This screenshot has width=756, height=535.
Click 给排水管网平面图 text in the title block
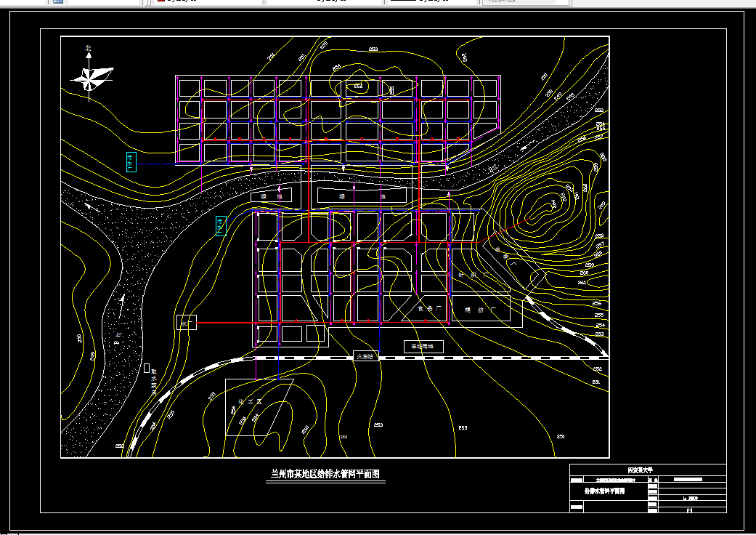click(x=605, y=491)
